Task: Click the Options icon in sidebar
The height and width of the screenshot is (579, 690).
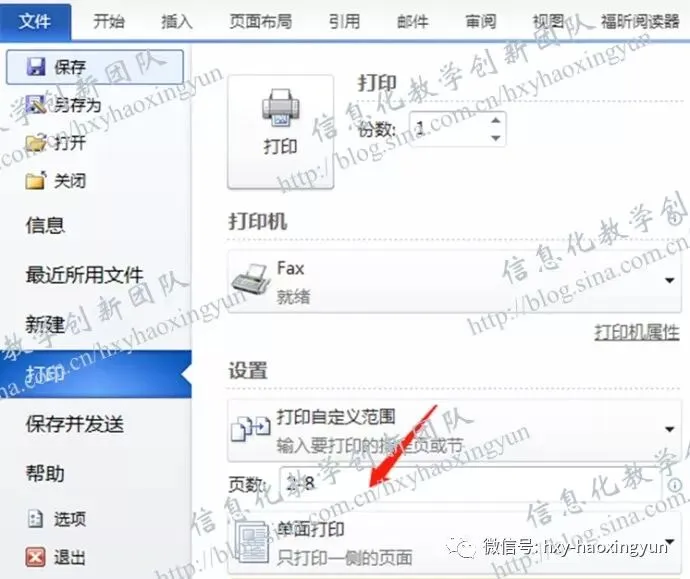Action: [x=36, y=519]
